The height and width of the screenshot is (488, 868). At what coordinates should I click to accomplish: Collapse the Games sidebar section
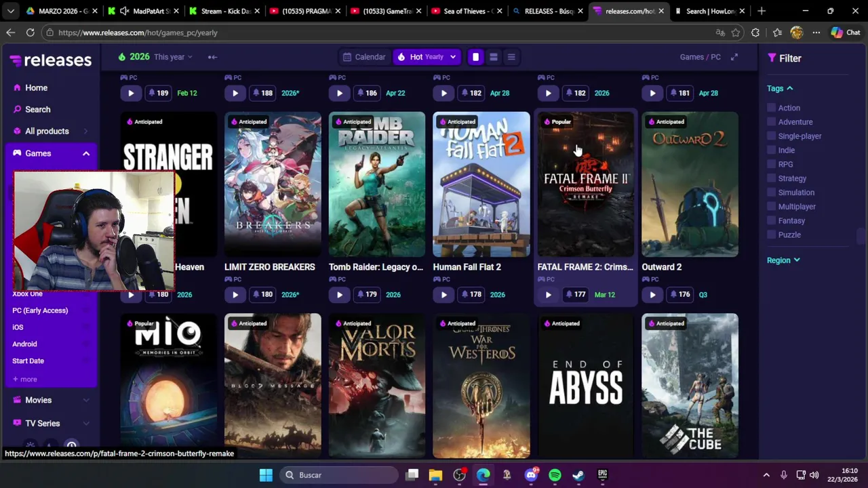pos(86,154)
